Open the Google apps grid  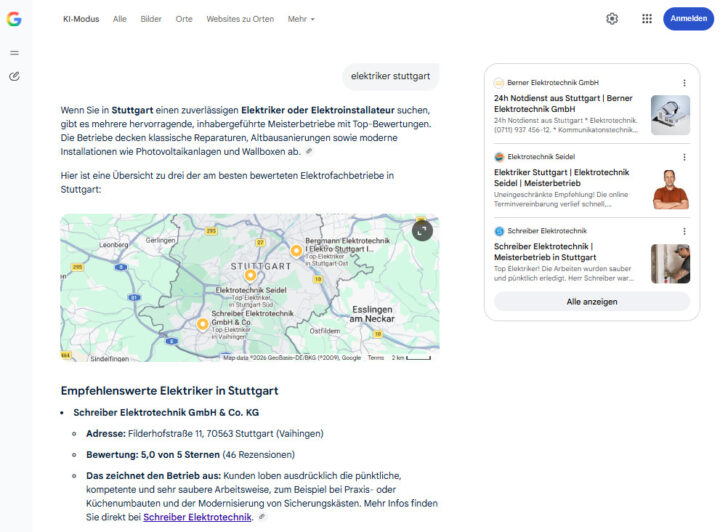coord(647,19)
